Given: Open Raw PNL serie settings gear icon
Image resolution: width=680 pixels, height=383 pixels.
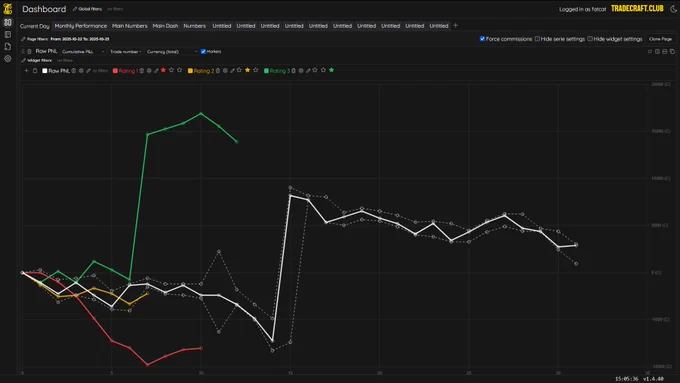Looking at the screenshot, I should 81,71.
